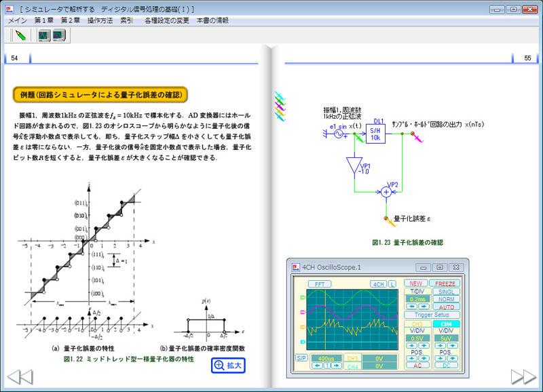Click the S/H 10k block DL1
Image resolution: width=543 pixels, height=392 pixels.
[375, 134]
